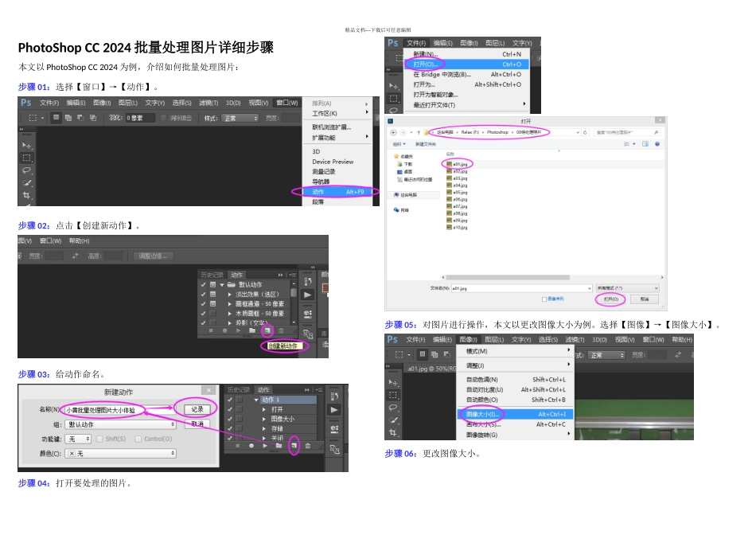The height and width of the screenshot is (535, 756).
Task: Open the 功能键 dropdown showing 无
Action: (78, 439)
